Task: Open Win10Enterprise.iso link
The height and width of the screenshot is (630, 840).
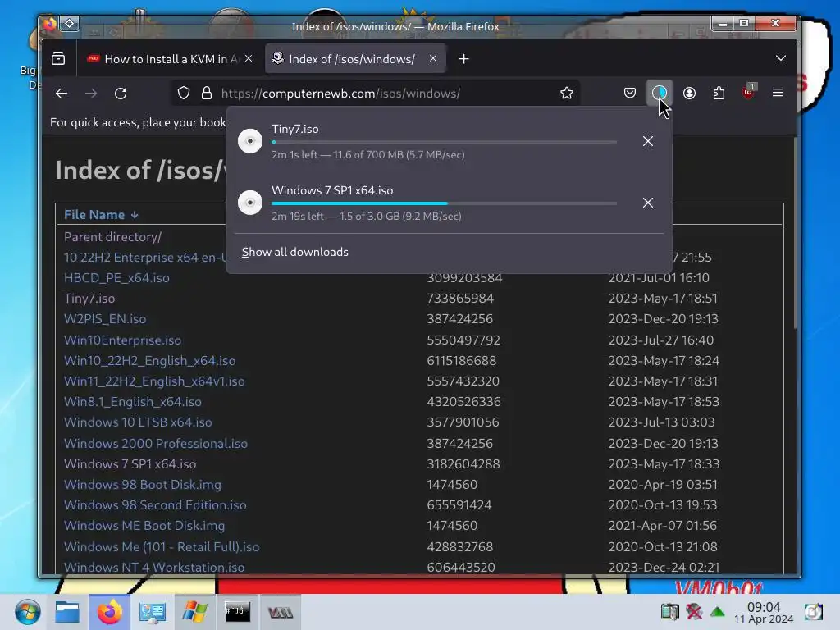Action: pyautogui.click(x=122, y=340)
